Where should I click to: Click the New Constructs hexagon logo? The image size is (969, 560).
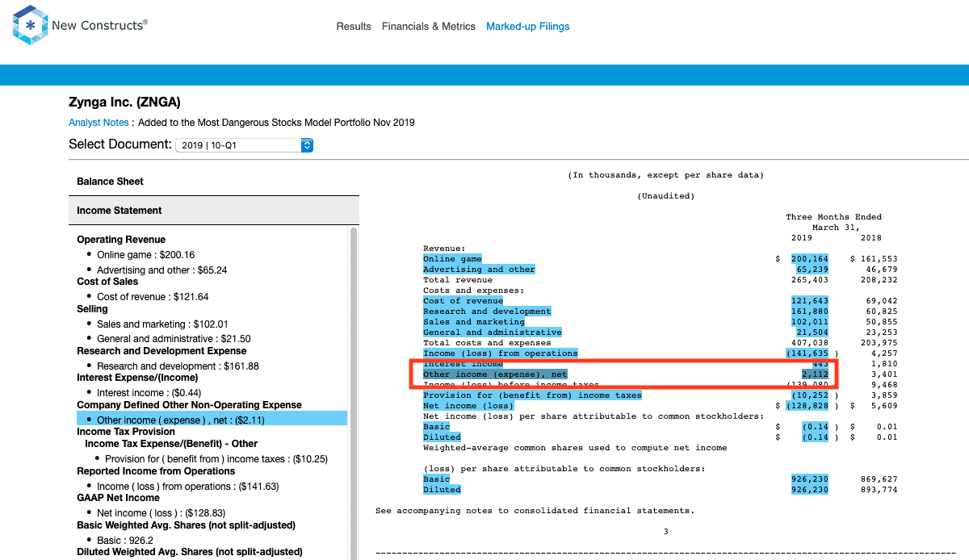pyautogui.click(x=31, y=24)
